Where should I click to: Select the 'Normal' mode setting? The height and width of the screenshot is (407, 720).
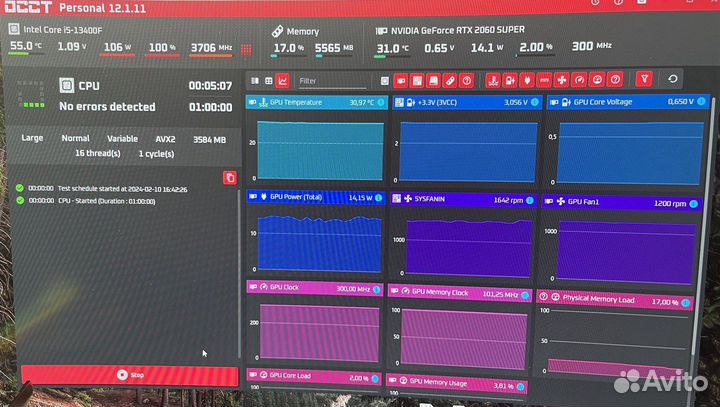tap(75, 138)
